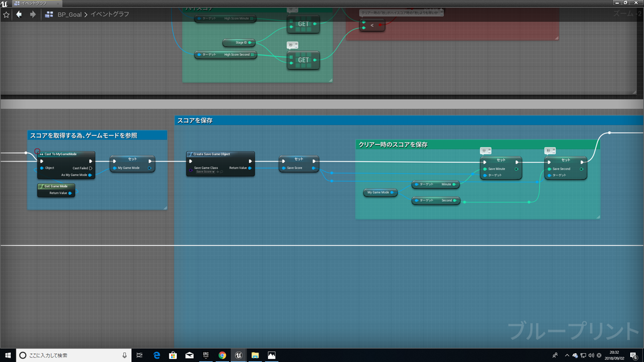Select the Stage ID variable node
The height and width of the screenshot is (362, 644).
(239, 43)
